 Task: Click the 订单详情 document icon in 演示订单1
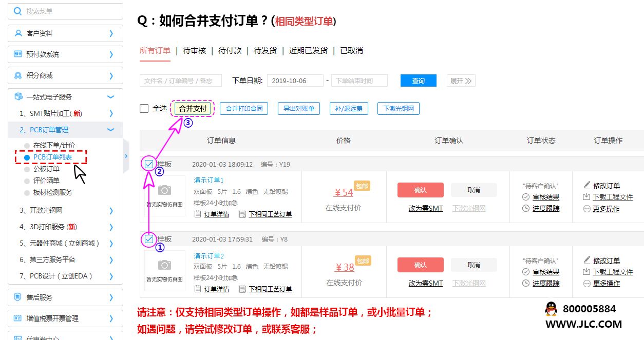coord(198,214)
